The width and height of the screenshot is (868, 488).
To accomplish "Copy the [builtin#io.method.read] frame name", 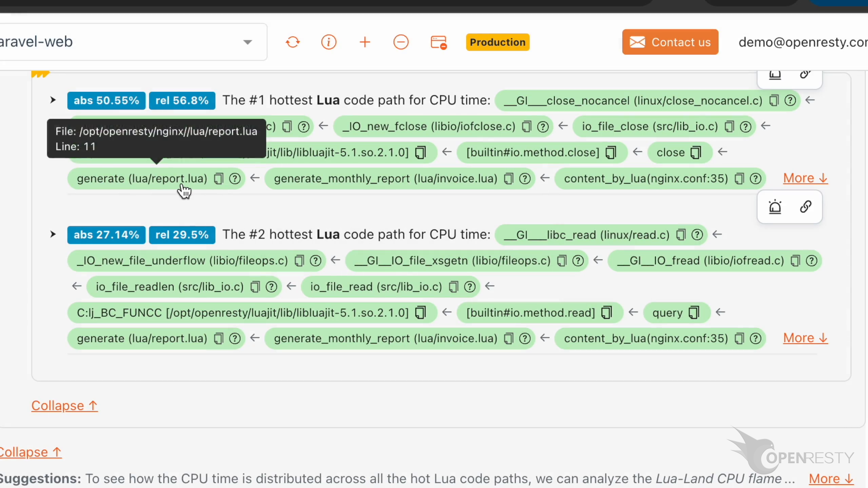I will tap(607, 312).
